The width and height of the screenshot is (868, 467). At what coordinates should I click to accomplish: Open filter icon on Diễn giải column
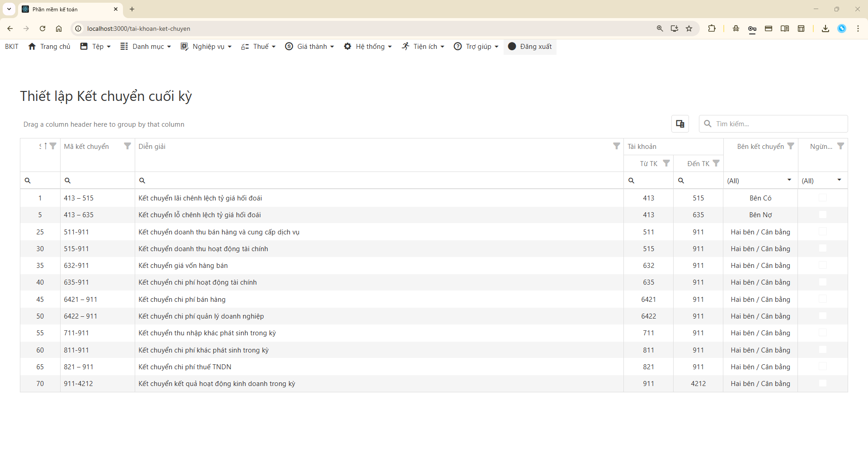(x=616, y=146)
